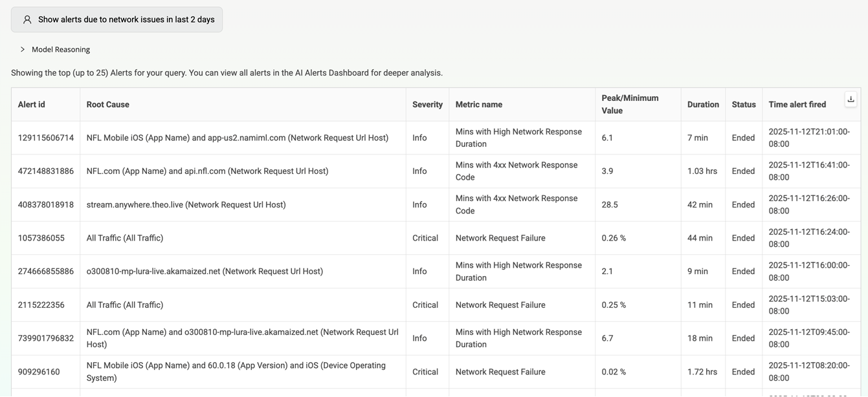Click the Time alert fired column header

click(797, 105)
